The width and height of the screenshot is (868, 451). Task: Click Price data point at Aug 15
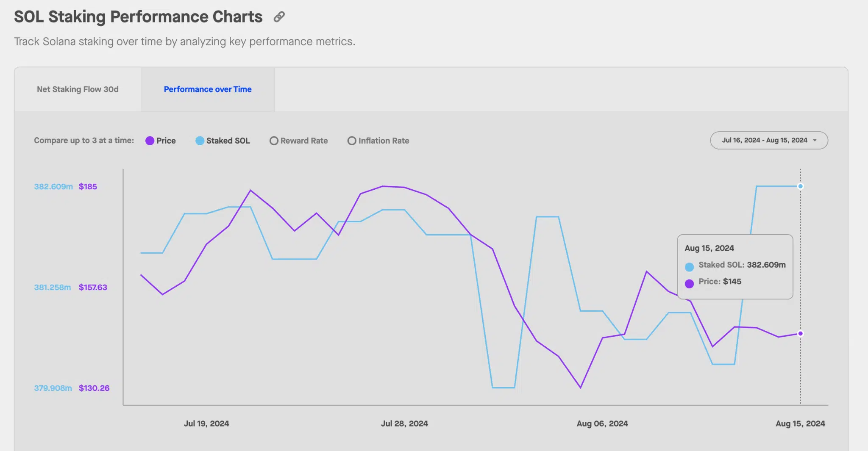(800, 334)
